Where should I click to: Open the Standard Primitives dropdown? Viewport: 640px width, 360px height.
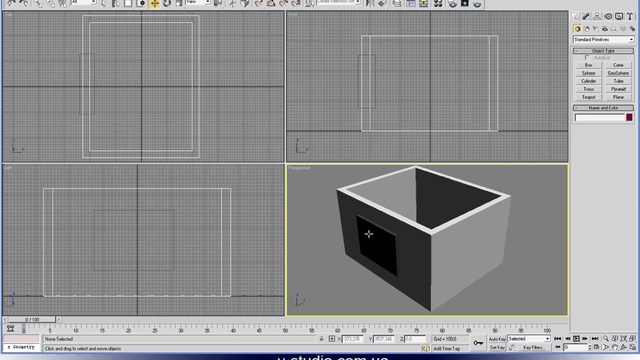pos(603,40)
